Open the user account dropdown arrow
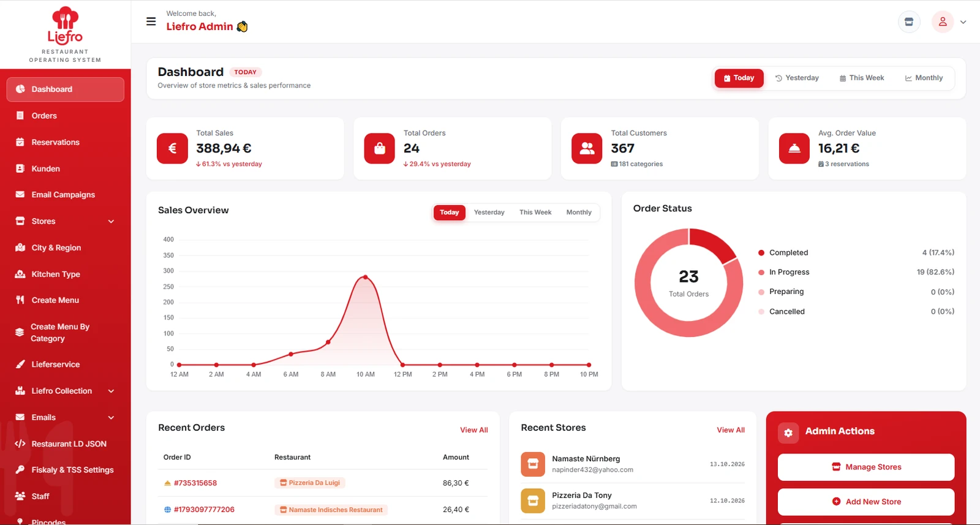 [x=963, y=22]
